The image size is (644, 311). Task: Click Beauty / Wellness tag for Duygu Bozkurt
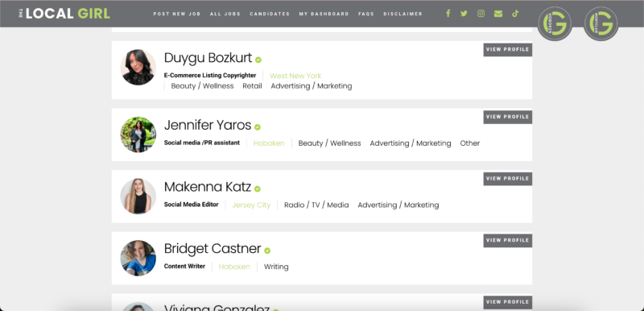click(202, 86)
